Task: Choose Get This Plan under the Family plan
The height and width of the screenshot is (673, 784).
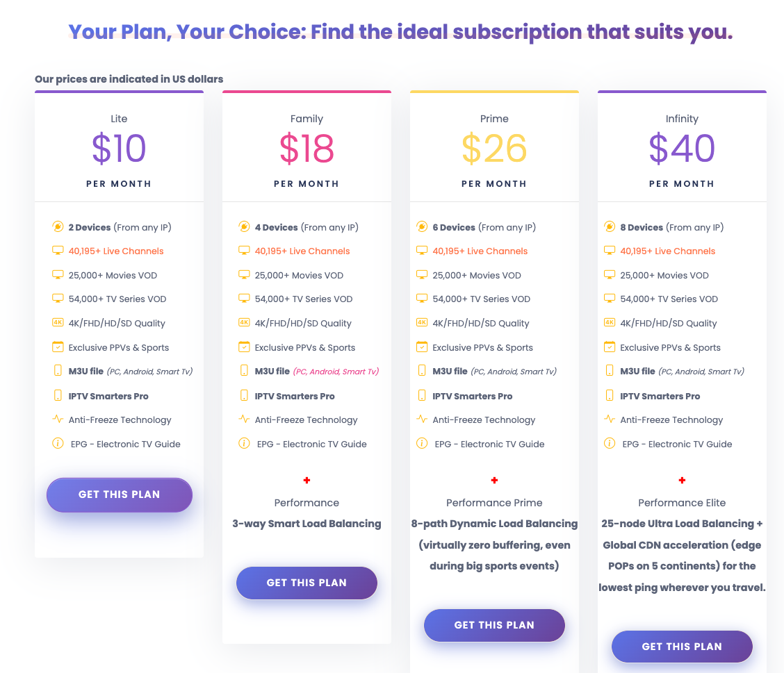Action: tap(307, 583)
